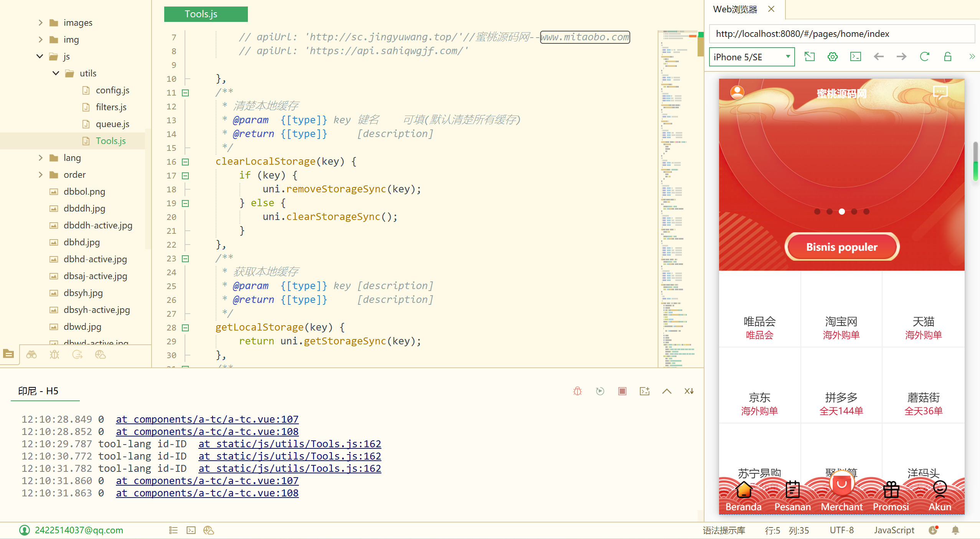Open the iPhone 5/SE device dropdown
The height and width of the screenshot is (539, 980).
[752, 57]
